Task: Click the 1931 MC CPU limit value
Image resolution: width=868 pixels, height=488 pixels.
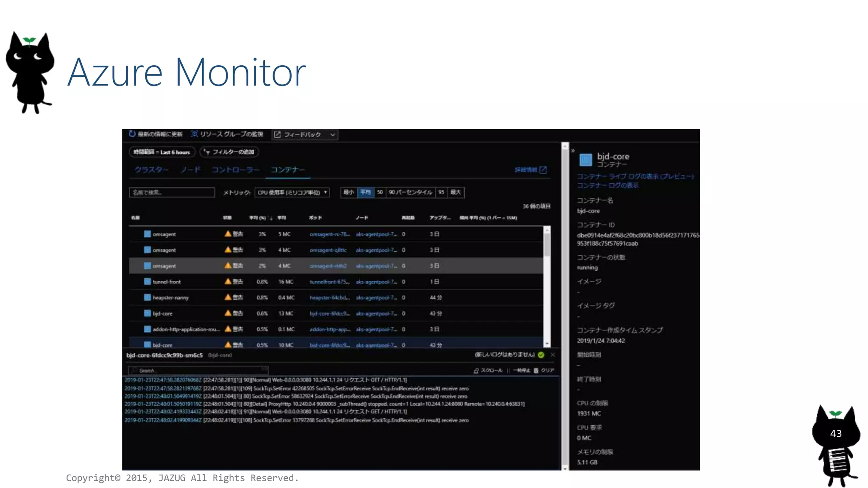Action: coord(589,413)
